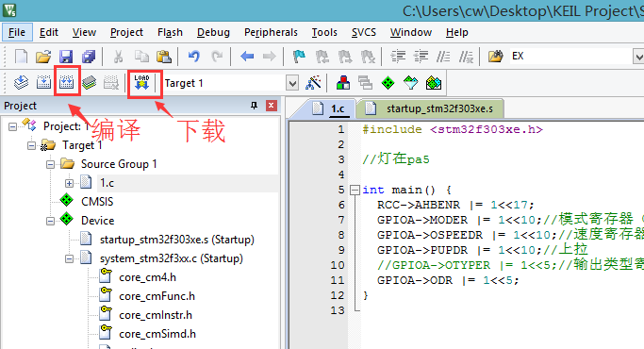Download to flash with LOAD icon
Viewport: 644px width, 349px height.
click(141, 83)
